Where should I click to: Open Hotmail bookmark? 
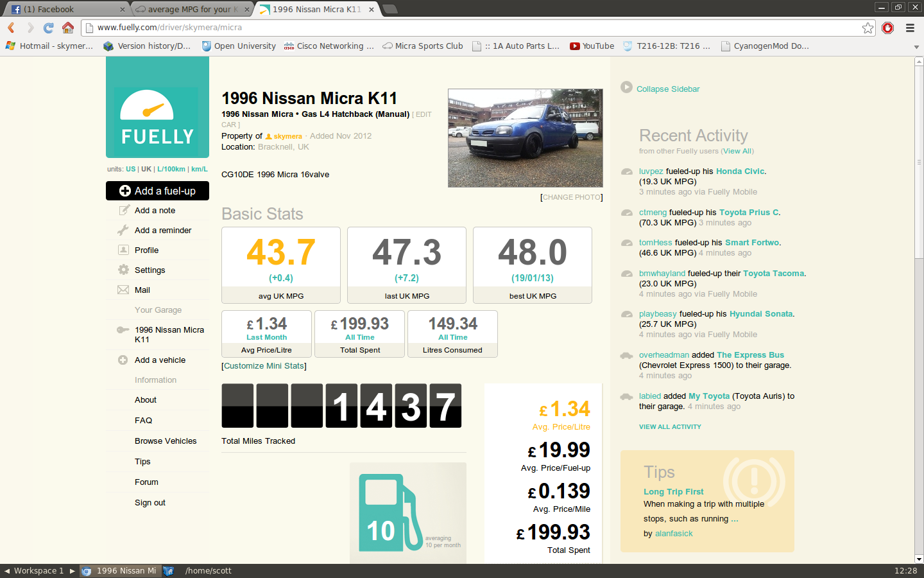click(x=49, y=46)
